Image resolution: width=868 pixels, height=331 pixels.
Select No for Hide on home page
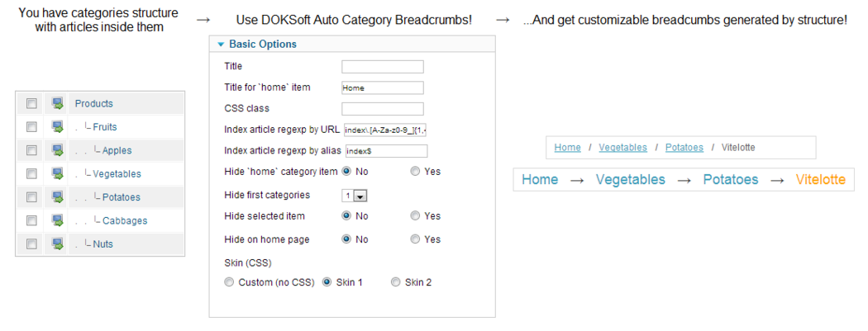click(x=347, y=239)
